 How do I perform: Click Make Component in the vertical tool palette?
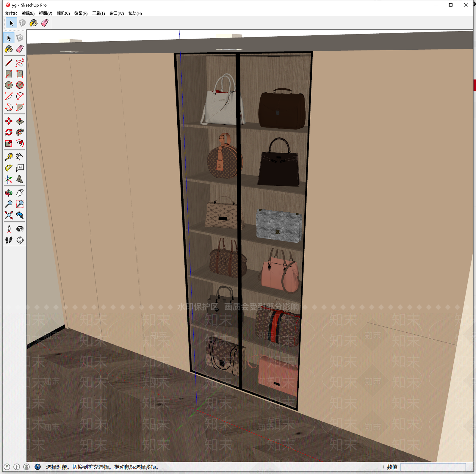(x=20, y=38)
